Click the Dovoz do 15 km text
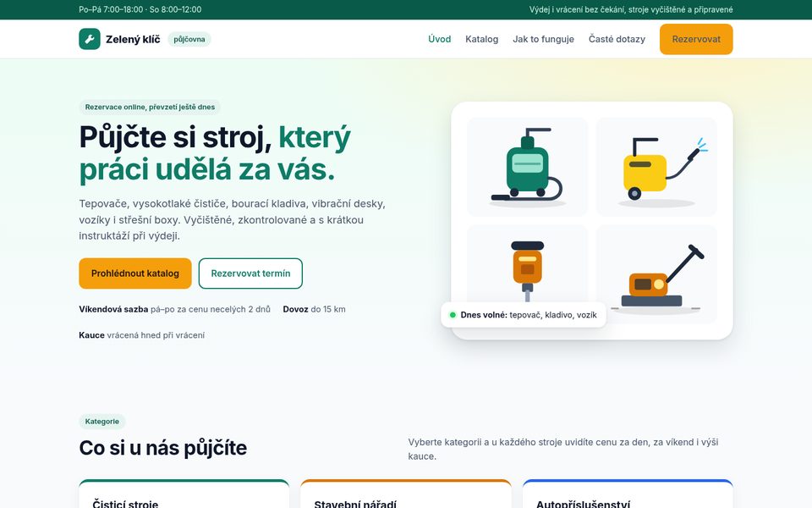Image resolution: width=812 pixels, height=508 pixels. tap(314, 310)
